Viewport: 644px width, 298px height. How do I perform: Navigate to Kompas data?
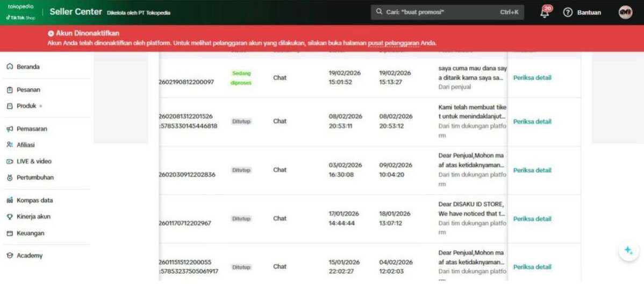[x=34, y=201]
